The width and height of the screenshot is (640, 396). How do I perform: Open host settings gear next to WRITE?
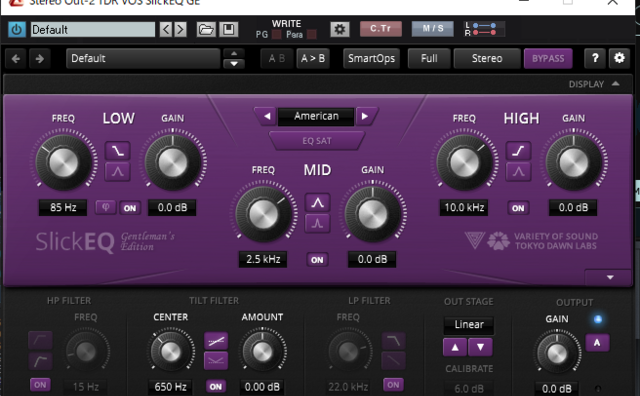tap(340, 29)
